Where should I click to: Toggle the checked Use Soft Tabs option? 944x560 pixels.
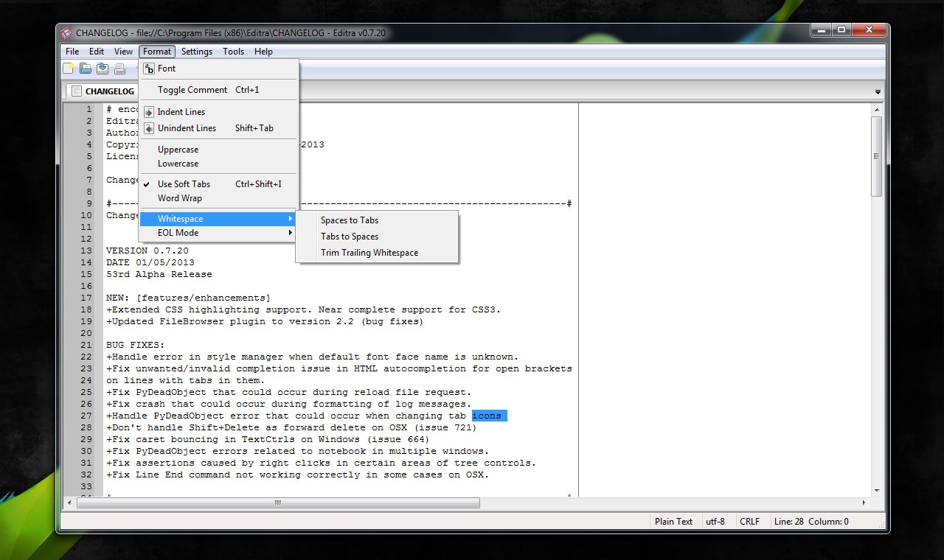(x=219, y=184)
